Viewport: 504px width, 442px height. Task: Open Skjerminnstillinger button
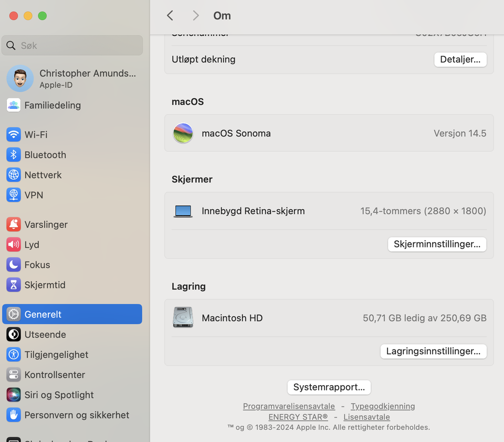tap(437, 244)
